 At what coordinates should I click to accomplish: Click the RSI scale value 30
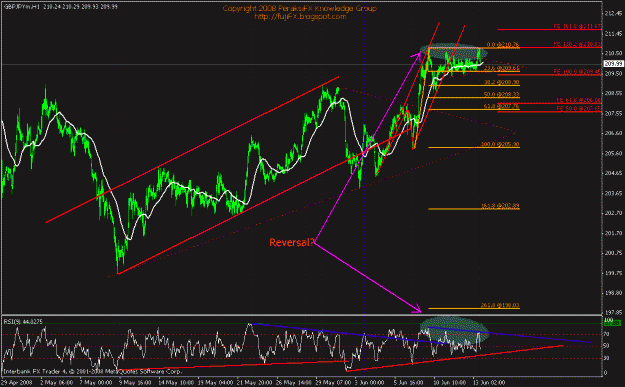coord(607,358)
